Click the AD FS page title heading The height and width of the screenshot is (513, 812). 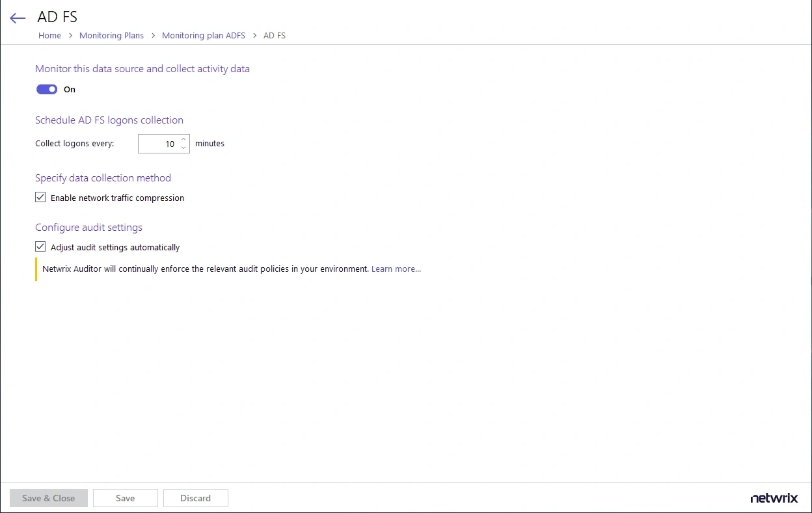pyautogui.click(x=57, y=18)
